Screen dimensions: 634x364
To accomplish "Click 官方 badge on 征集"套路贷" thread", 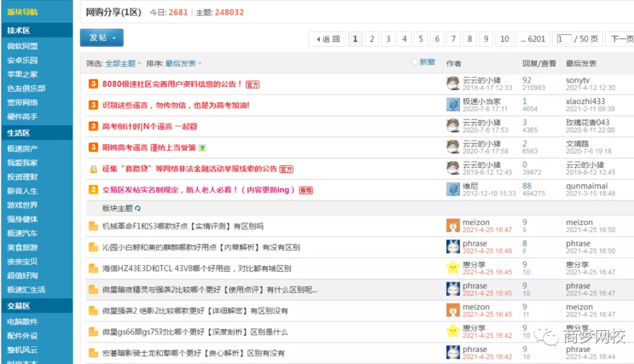I will tap(286, 169).
